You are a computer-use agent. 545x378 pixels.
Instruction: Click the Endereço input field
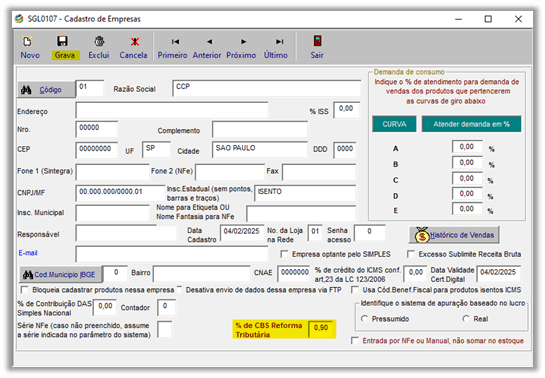[x=172, y=110]
